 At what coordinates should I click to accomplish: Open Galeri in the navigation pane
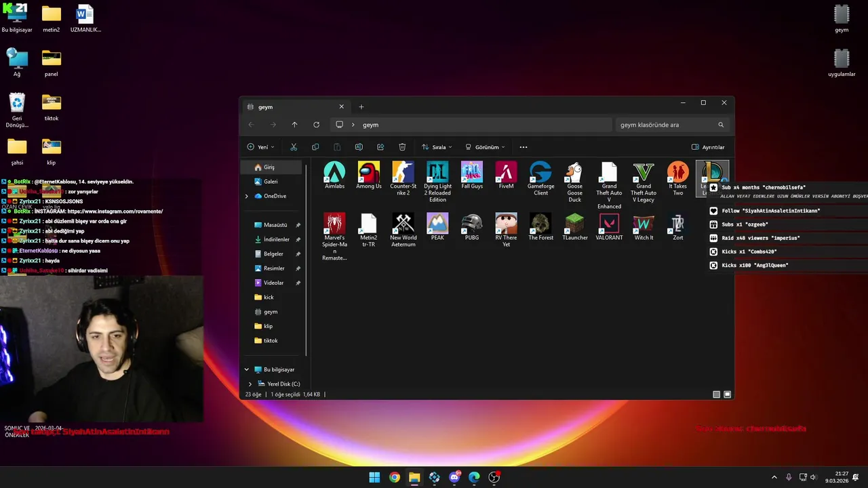pos(273,182)
